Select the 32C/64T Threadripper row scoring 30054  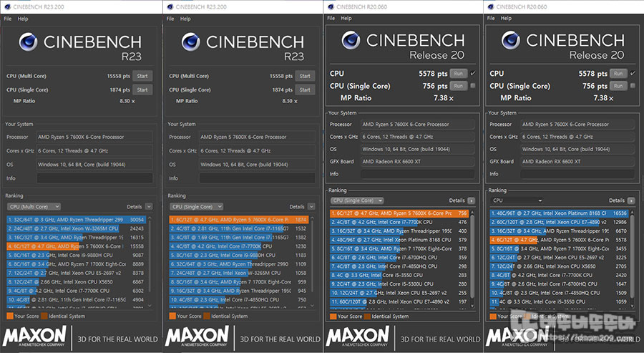(x=76, y=220)
